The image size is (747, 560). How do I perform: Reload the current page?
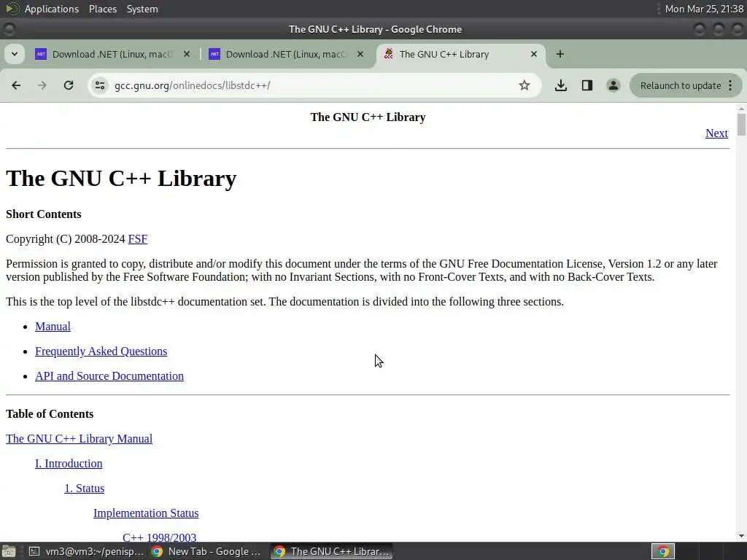click(x=69, y=85)
